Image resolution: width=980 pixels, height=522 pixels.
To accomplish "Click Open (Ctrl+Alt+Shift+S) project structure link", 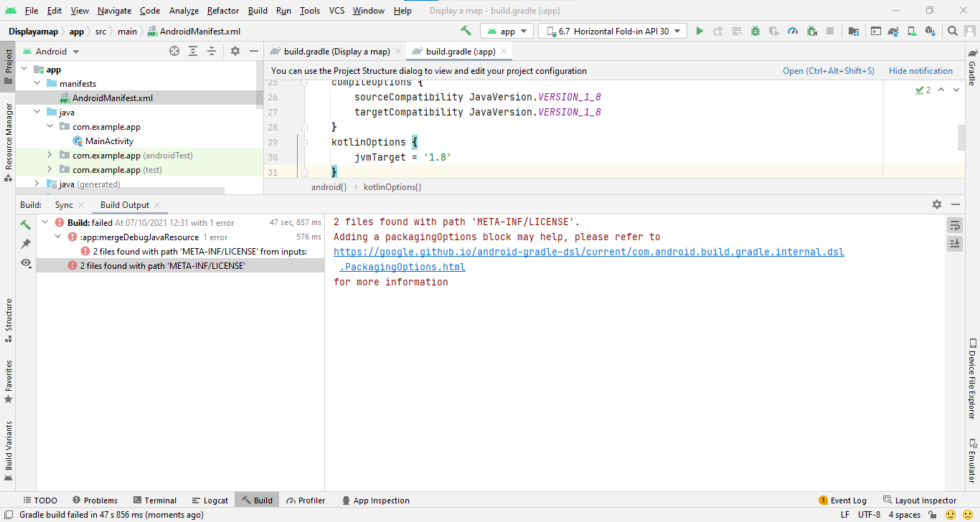I will click(829, 71).
